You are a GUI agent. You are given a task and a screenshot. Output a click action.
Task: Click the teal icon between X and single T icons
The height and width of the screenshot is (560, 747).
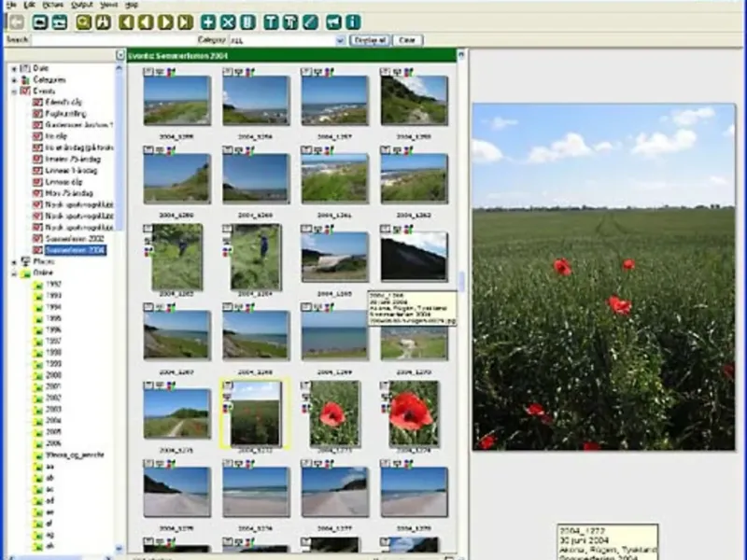click(x=247, y=21)
